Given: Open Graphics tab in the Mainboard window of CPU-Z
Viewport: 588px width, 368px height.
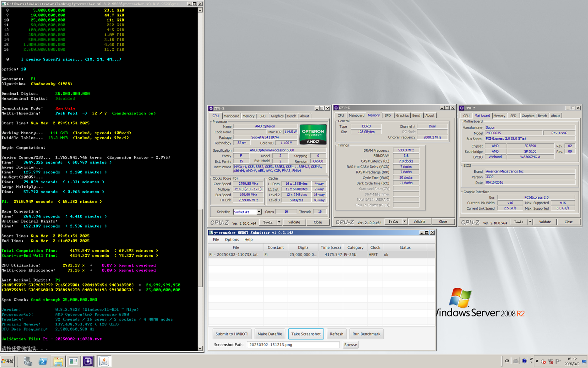Looking at the screenshot, I should click(x=528, y=116).
